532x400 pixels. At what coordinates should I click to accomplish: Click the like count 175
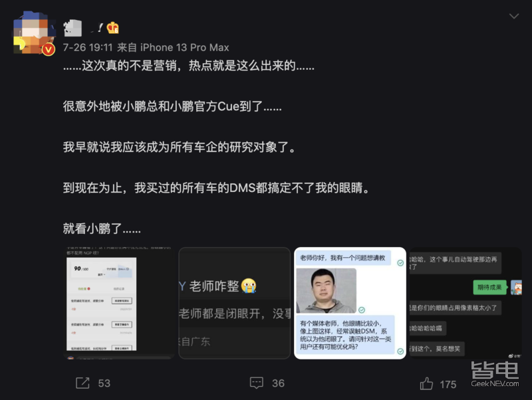(448, 385)
